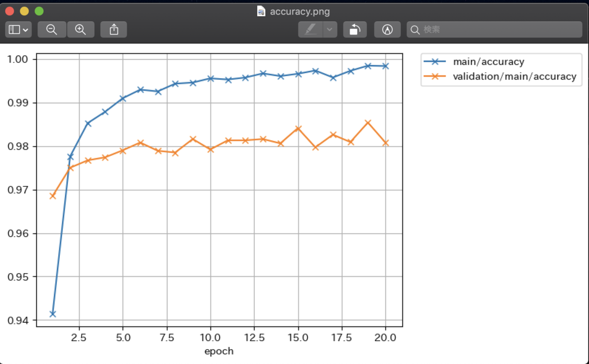Open the sidebar view menu button
The width and height of the screenshot is (589, 364).
[18, 30]
